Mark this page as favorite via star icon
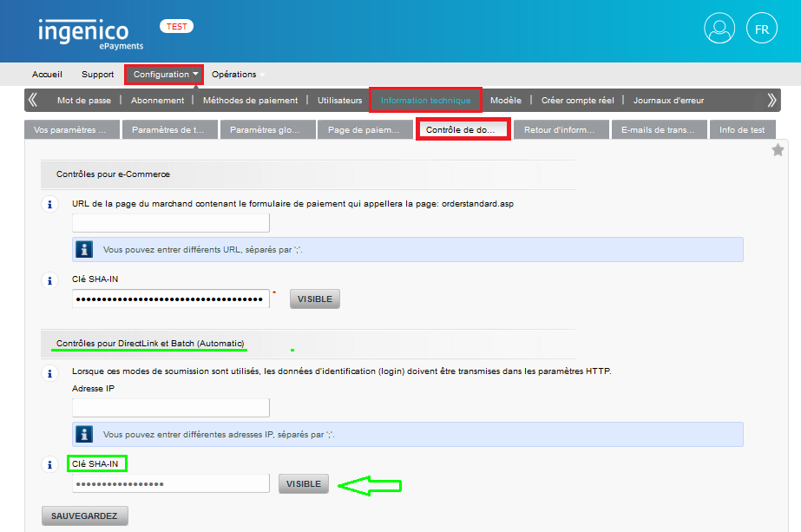The width and height of the screenshot is (801, 532). (778, 149)
